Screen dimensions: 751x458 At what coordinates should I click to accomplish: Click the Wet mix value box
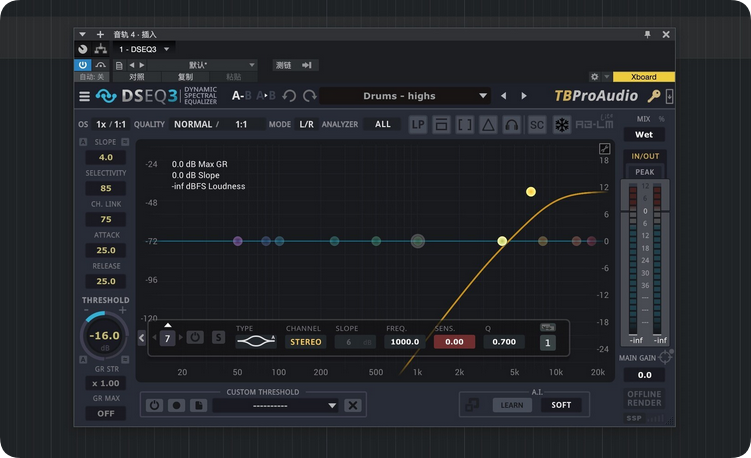tap(644, 135)
